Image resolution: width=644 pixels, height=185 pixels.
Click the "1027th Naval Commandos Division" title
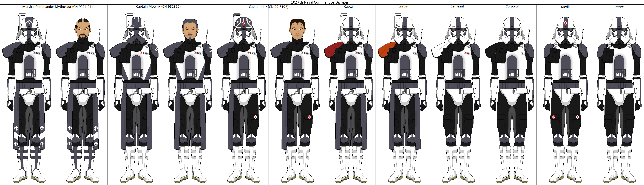[319, 2]
